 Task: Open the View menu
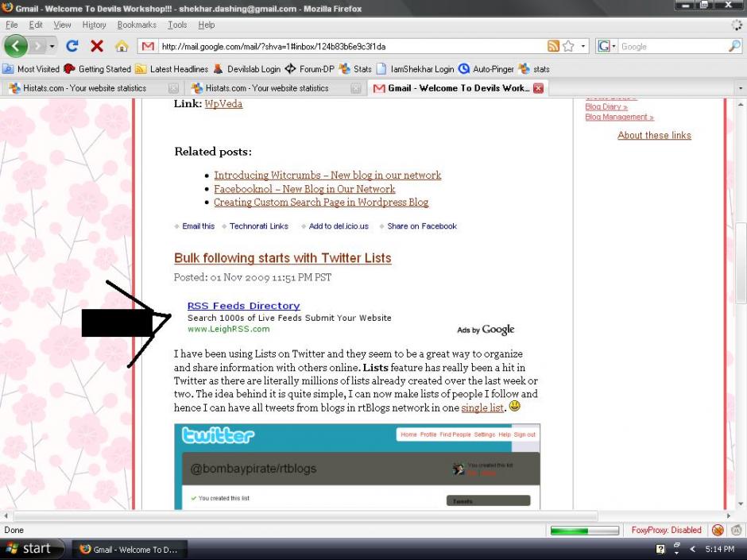coord(62,25)
